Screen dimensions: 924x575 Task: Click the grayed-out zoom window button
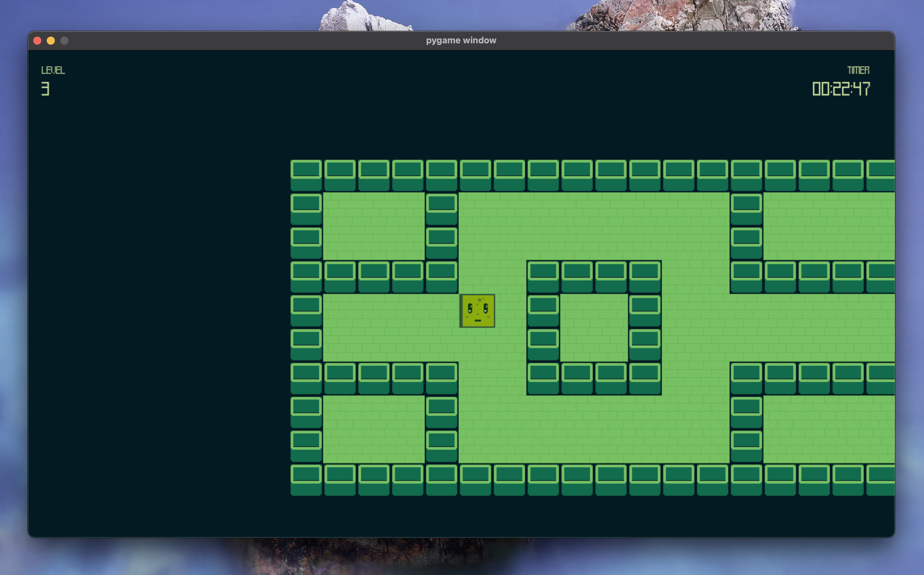click(x=64, y=41)
